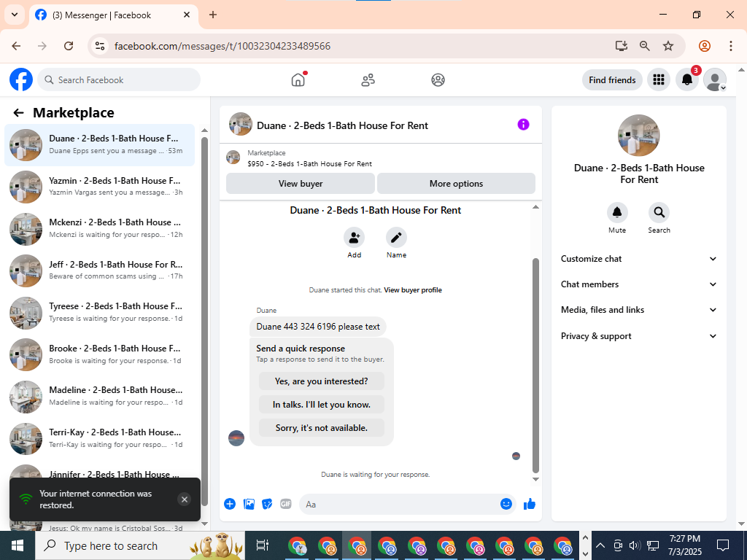Click the conversation list scrollbar
The width and height of the screenshot is (747, 560).
[x=204, y=322]
